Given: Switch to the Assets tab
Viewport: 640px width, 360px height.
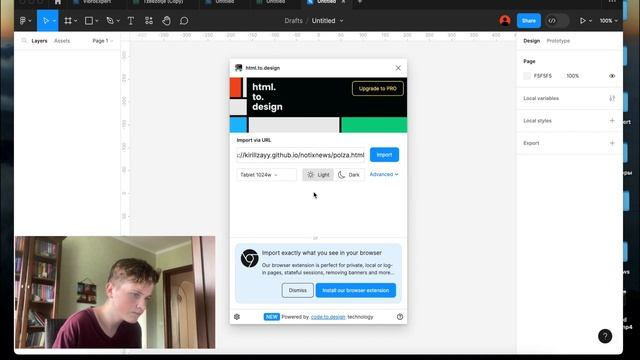Looking at the screenshot, I should pos(62,41).
